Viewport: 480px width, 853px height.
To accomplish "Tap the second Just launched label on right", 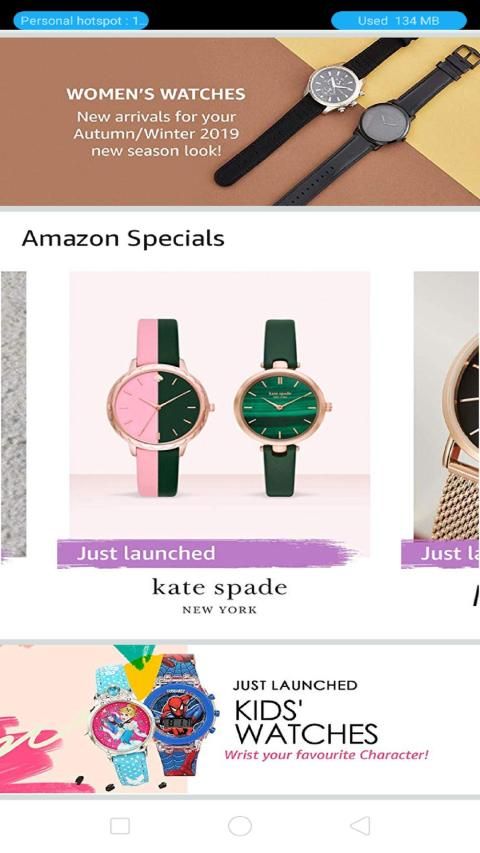I will (441, 554).
